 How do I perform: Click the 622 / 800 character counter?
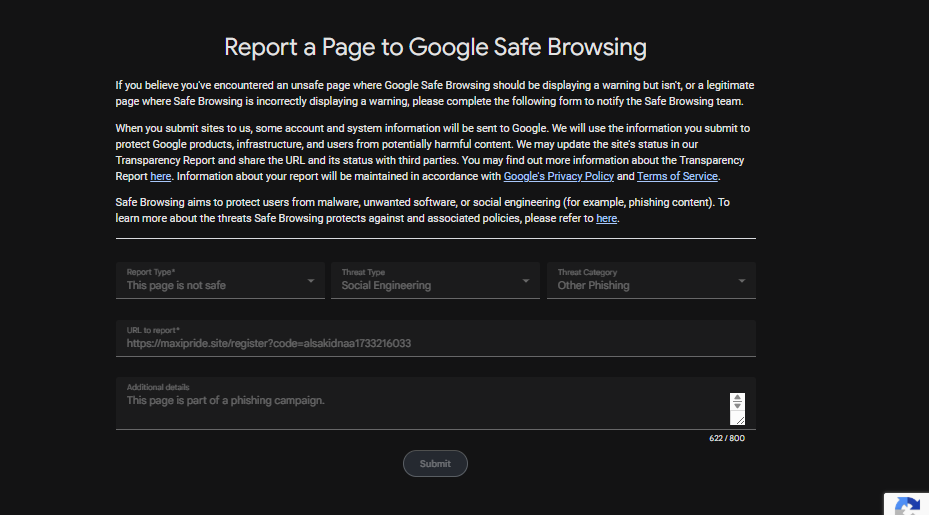pyautogui.click(x=726, y=439)
